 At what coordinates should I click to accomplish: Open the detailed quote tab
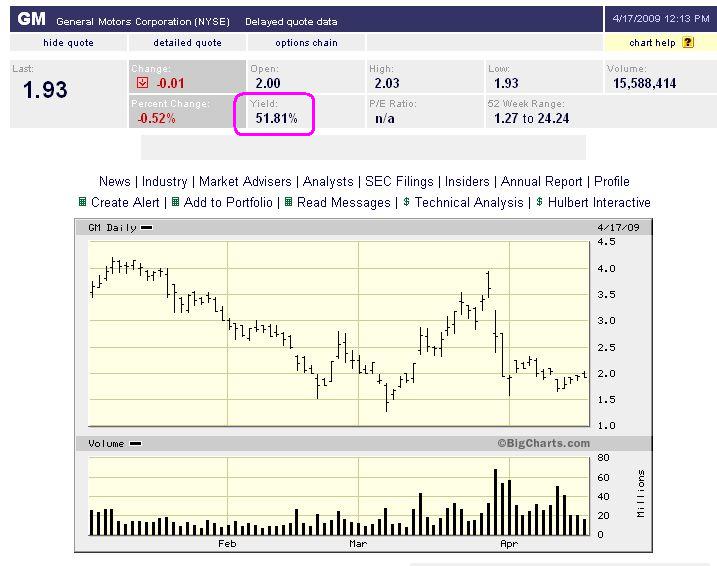click(187, 43)
